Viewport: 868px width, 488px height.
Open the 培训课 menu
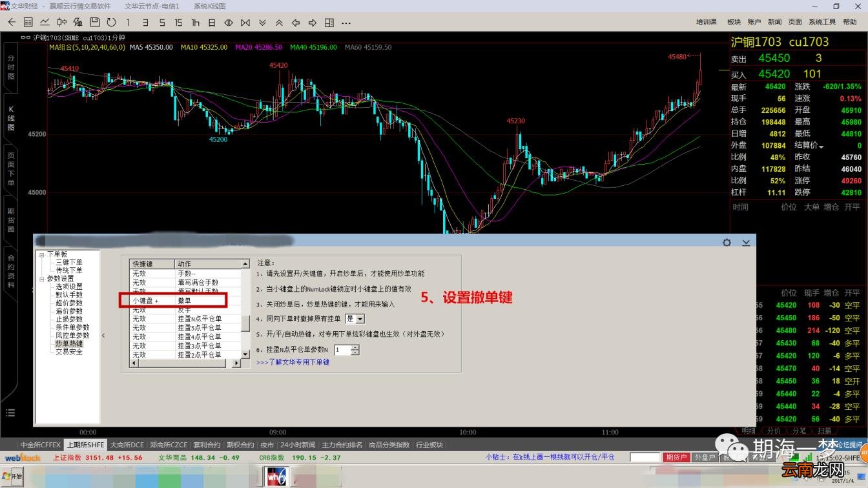tap(707, 22)
